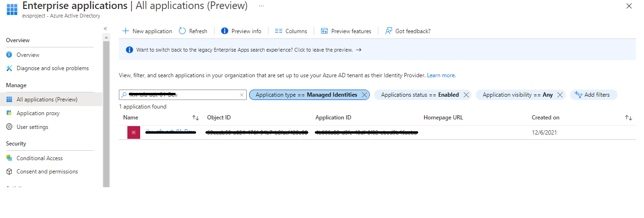Click the Refresh icon
644x218 pixels.
182,31
